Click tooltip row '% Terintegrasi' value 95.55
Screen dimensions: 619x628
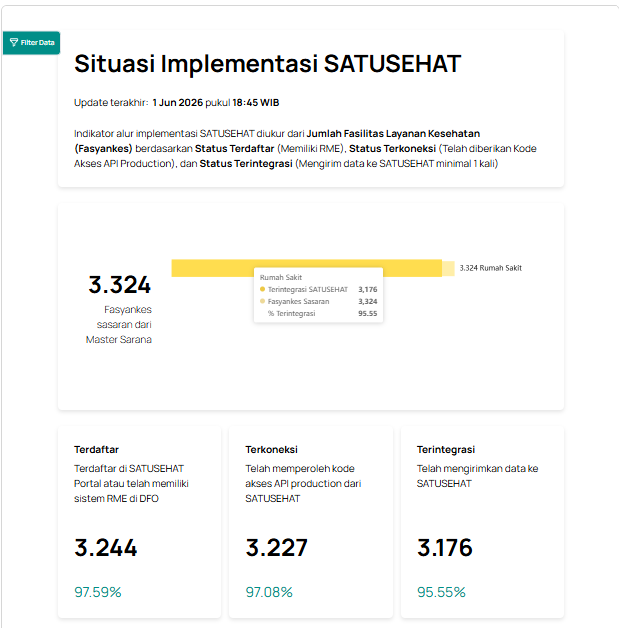tap(368, 313)
